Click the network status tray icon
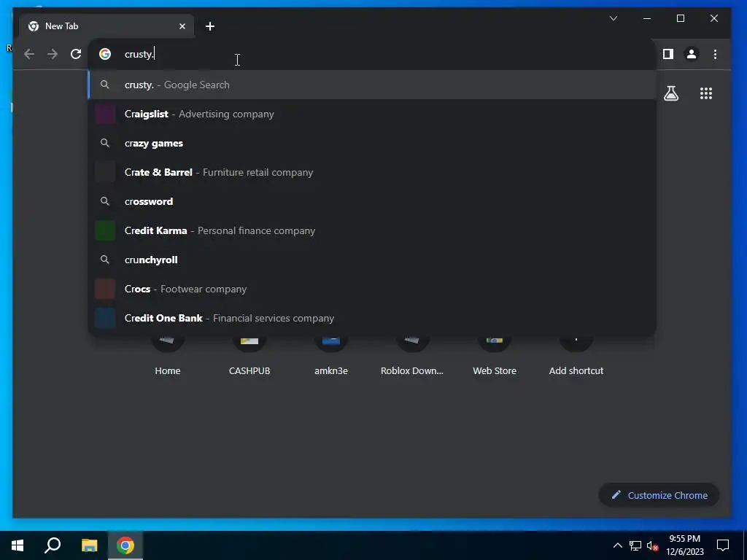Image resolution: width=747 pixels, height=560 pixels. [x=635, y=545]
